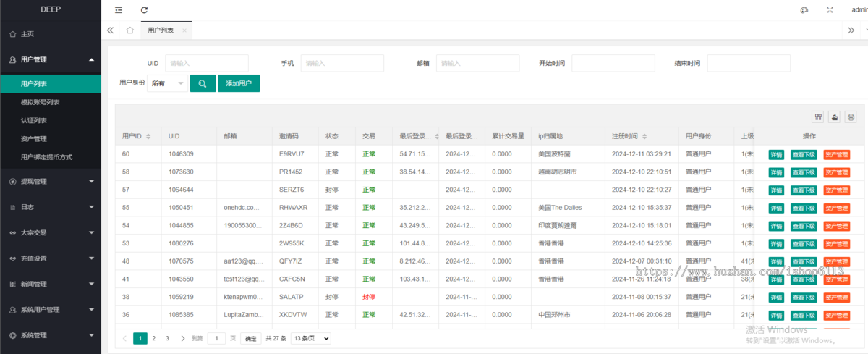Click invitation code PR1452
Viewport: 868px width, 354px height.
[292, 172]
